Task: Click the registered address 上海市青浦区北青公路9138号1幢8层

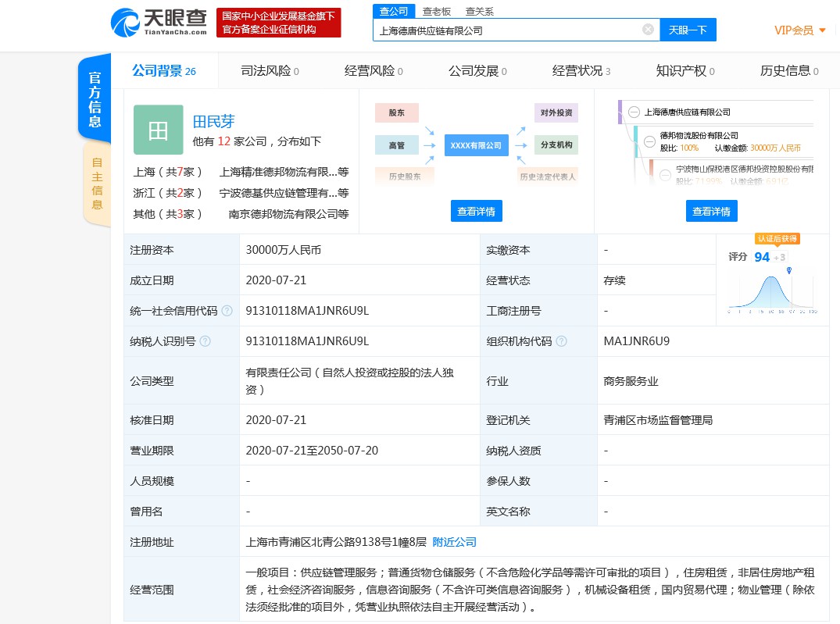Action: 336,542
